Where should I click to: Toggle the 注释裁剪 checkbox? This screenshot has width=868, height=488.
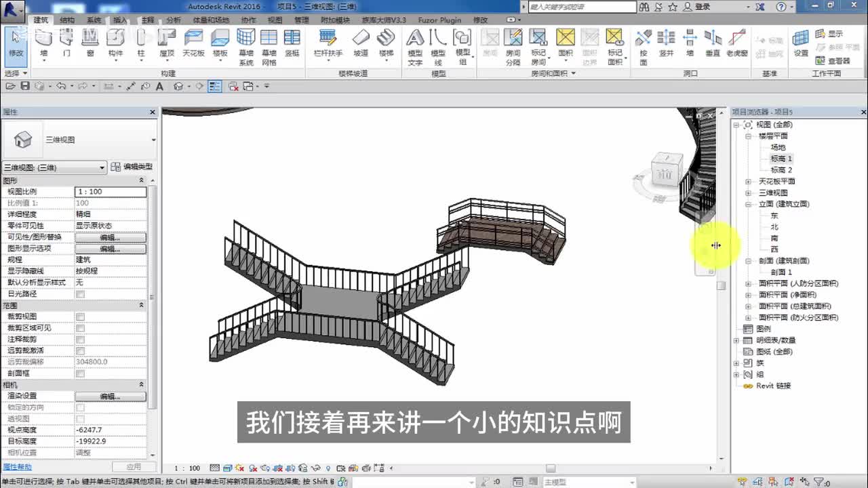coord(81,339)
